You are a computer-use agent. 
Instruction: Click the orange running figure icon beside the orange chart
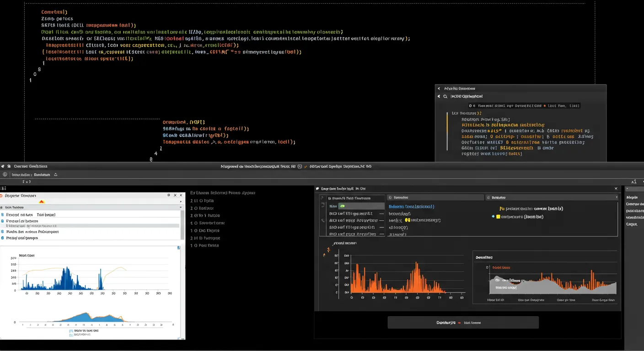point(328,250)
